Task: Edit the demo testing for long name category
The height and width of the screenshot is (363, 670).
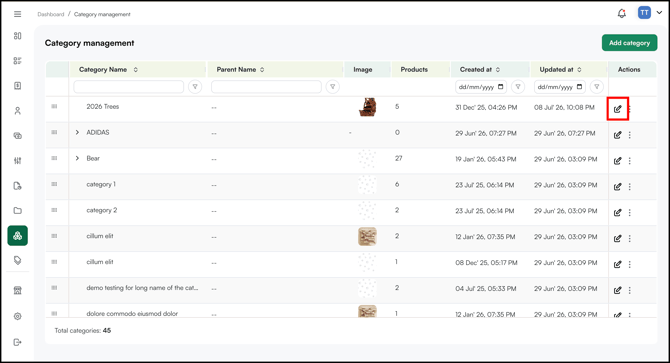Action: point(617,290)
